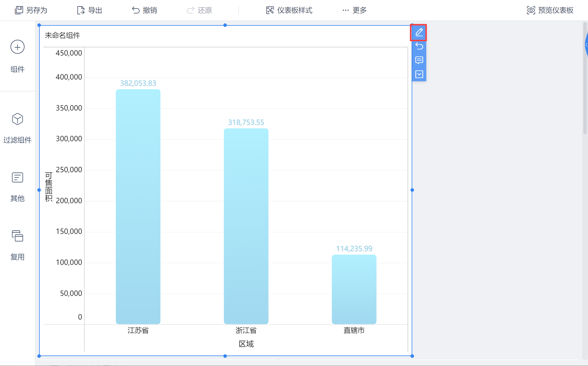Click 另存为 save as button
Image resolution: width=588 pixels, height=366 pixels.
[31, 10]
